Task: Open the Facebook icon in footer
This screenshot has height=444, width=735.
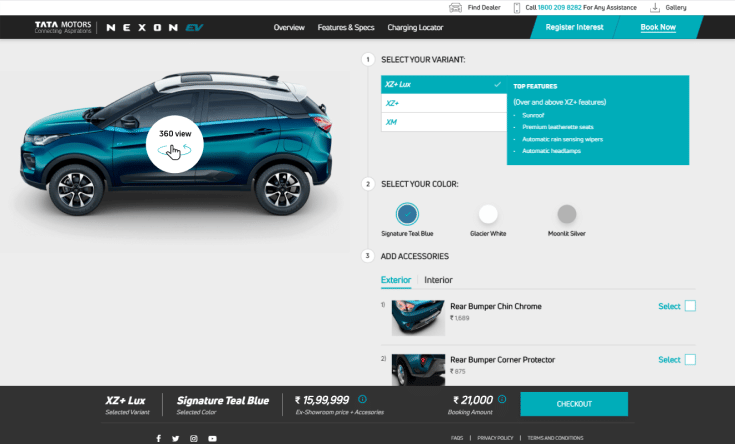Action: (158, 438)
